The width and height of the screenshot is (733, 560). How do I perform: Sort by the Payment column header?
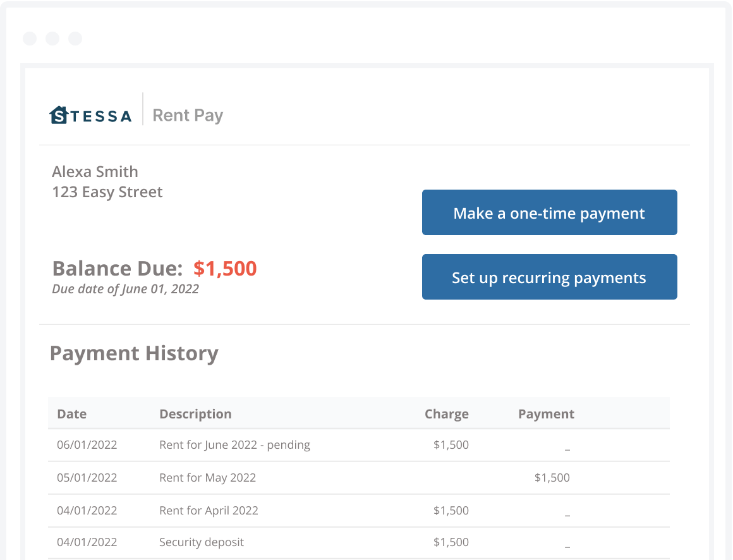[546, 413]
